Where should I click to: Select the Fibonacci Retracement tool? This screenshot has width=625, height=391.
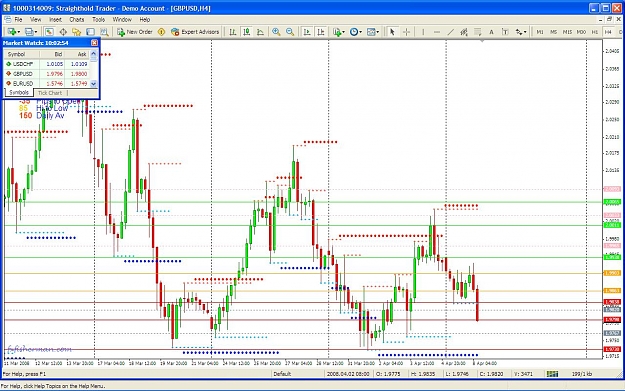(478, 32)
